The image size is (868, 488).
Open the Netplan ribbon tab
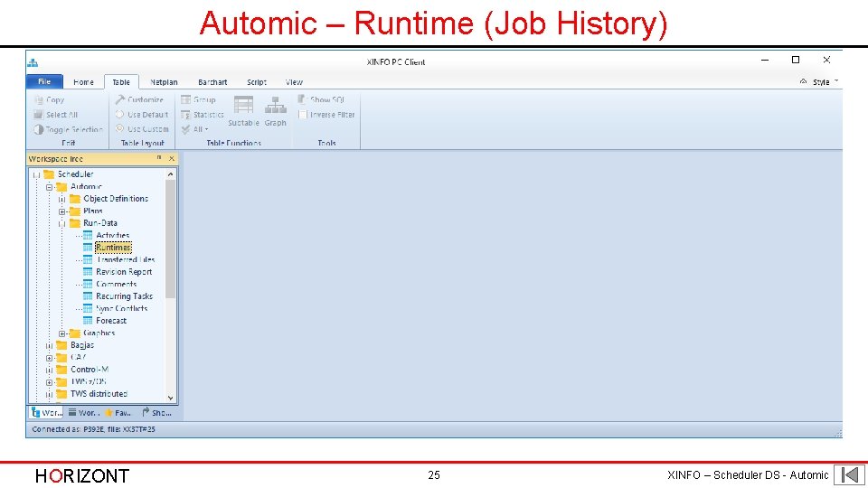tap(164, 82)
